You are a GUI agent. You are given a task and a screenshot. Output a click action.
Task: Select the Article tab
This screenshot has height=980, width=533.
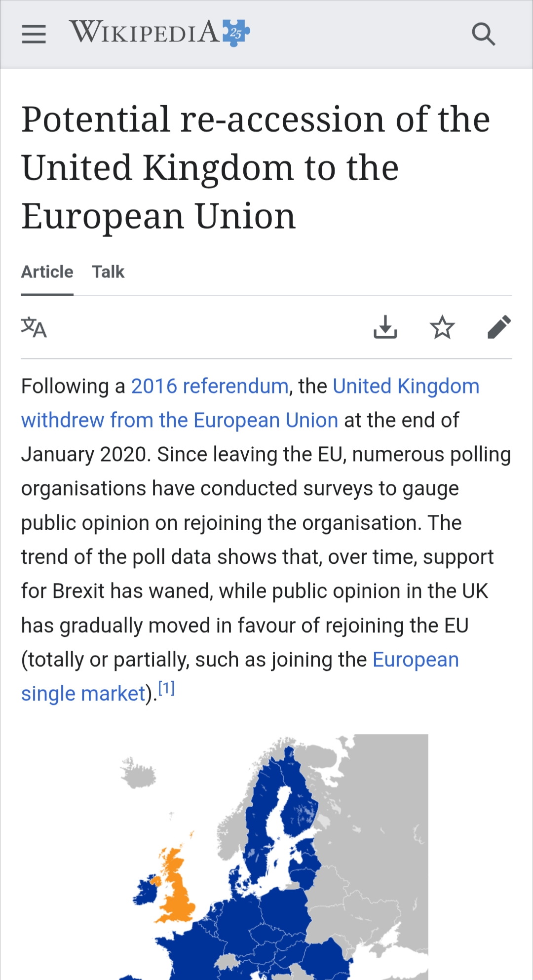pos(47,272)
